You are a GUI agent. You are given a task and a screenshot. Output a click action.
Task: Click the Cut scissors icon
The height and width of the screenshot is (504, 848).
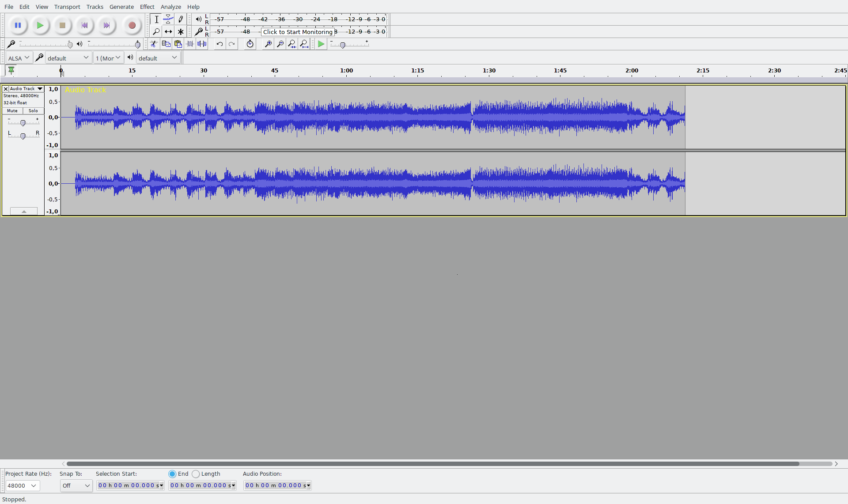[x=154, y=44]
